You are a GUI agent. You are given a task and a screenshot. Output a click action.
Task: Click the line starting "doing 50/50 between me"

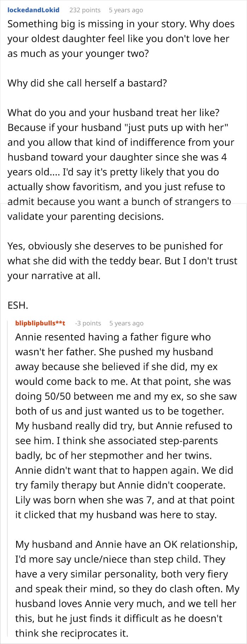(126, 396)
